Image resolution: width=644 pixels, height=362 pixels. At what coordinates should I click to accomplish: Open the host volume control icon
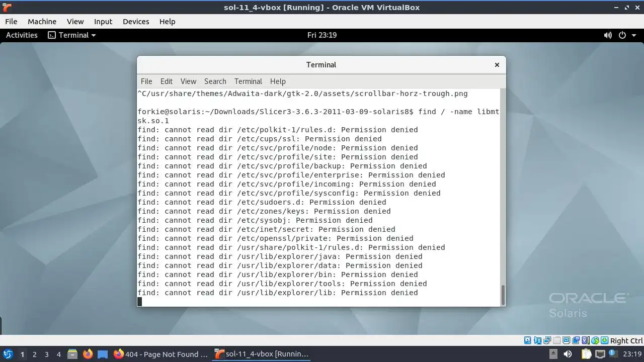coord(568,354)
